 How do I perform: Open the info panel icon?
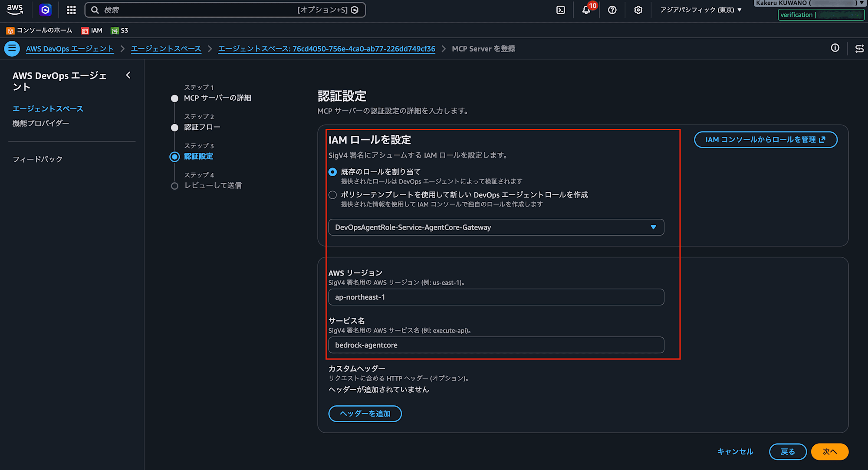[835, 48]
